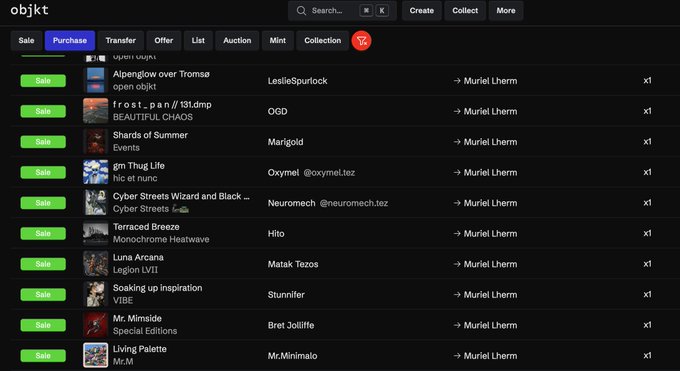The image size is (680, 371).
Task: Open Soaking up inspiration title
Action: pyautogui.click(x=157, y=288)
